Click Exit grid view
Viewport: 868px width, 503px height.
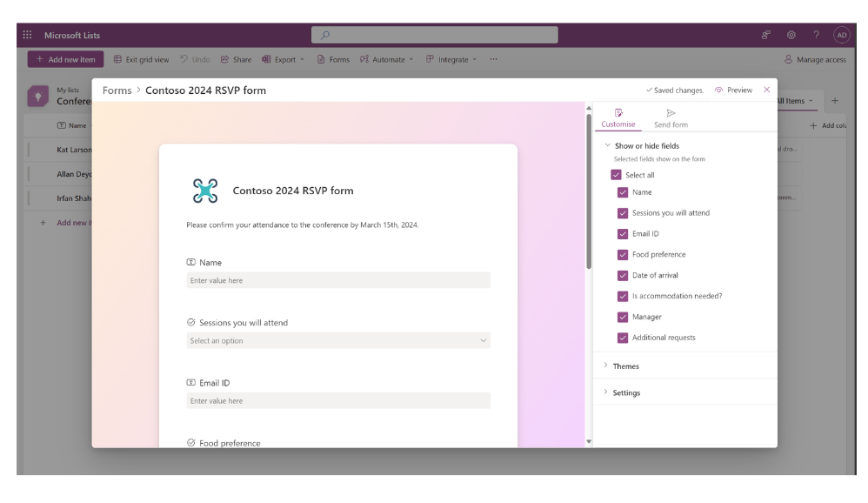click(x=141, y=59)
